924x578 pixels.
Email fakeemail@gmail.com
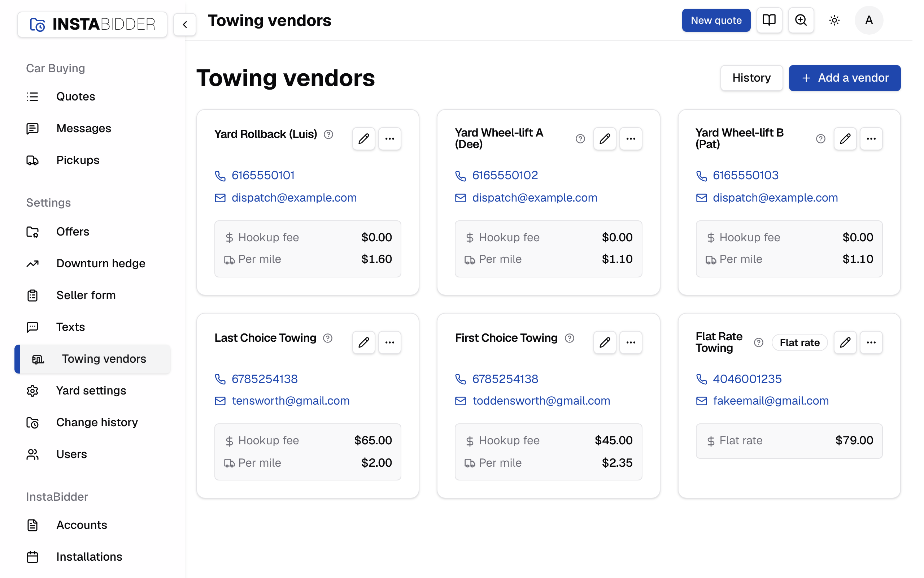point(771,401)
